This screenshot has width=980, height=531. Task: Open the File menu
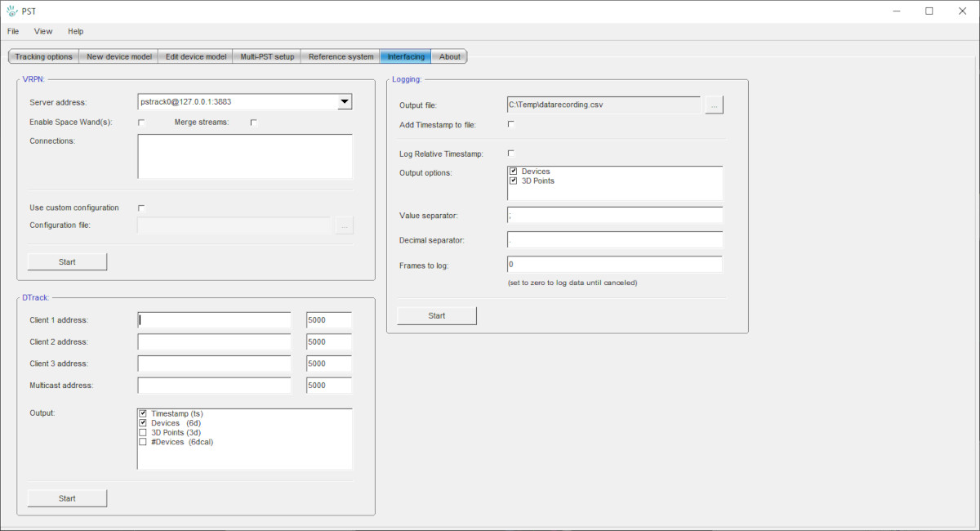pos(13,31)
